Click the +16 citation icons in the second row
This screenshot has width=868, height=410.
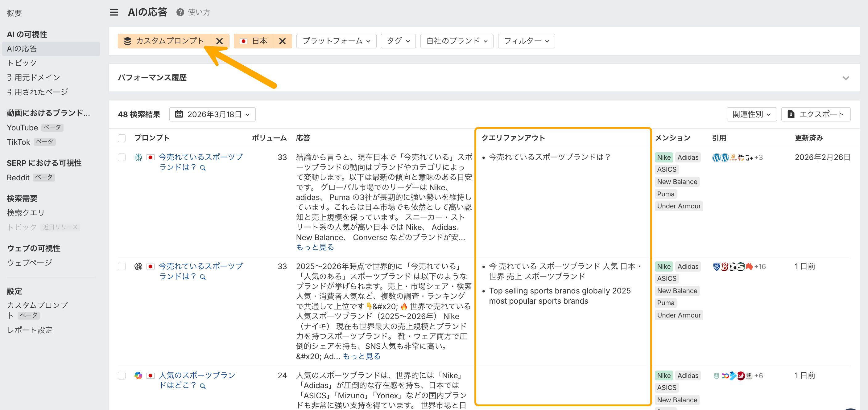click(x=759, y=267)
